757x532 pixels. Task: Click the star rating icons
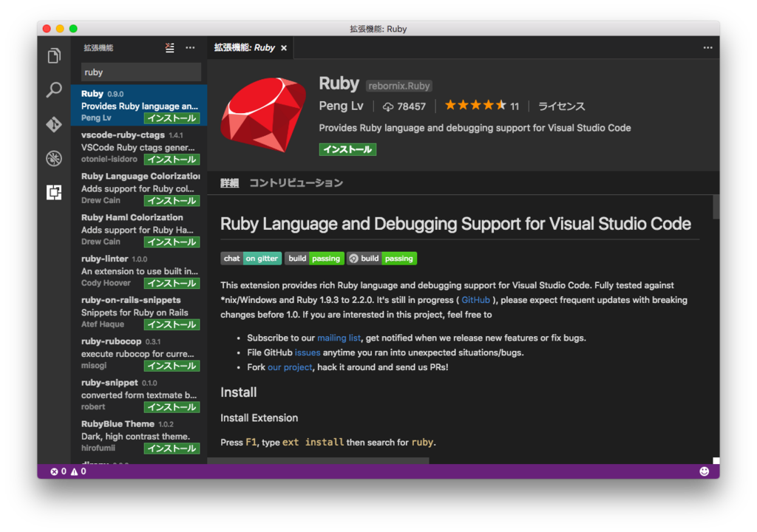(x=475, y=105)
